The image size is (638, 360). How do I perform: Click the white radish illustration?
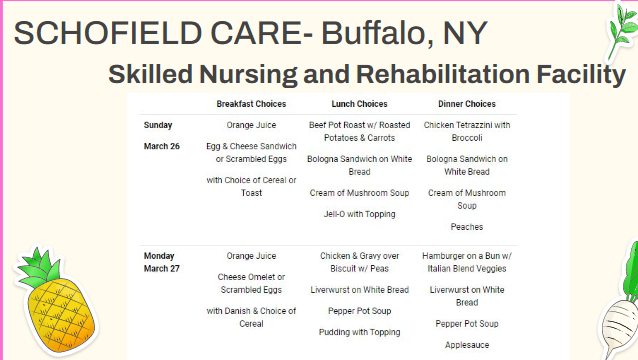coord(621,303)
